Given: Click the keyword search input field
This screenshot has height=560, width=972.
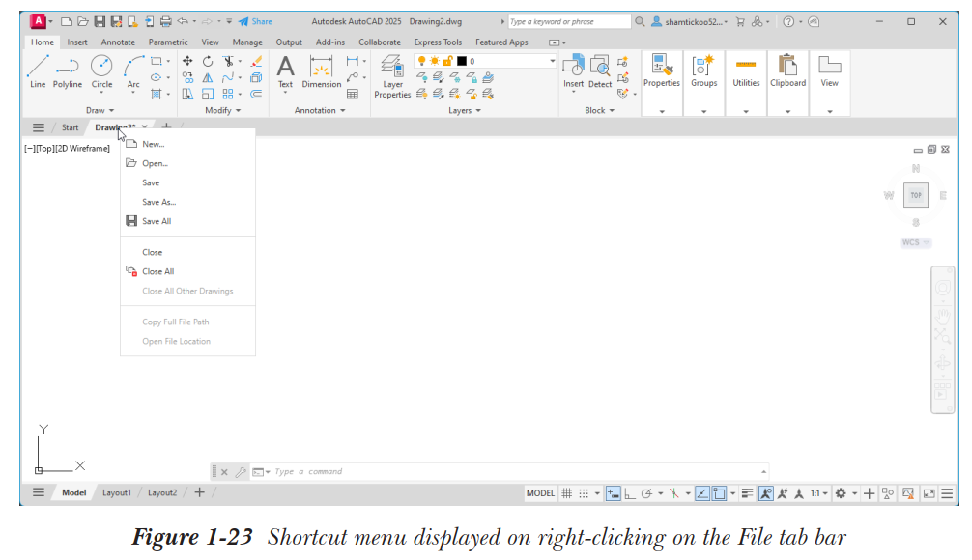Looking at the screenshot, I should (569, 21).
